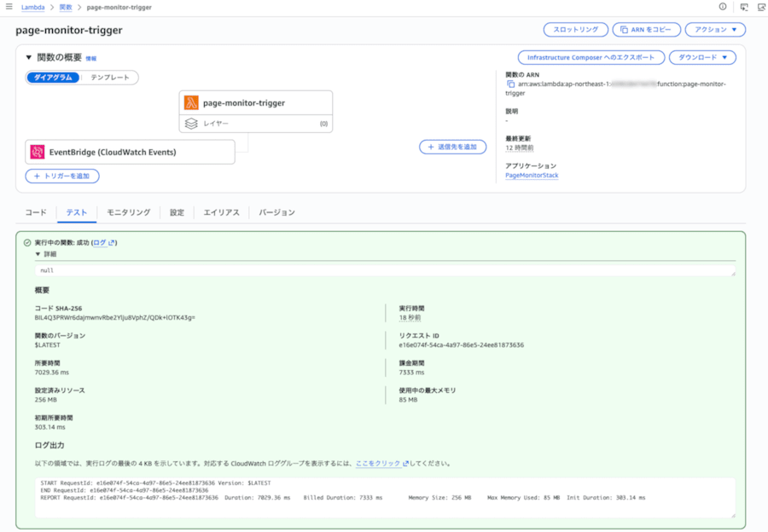Open the hamburger navigation menu
768x532 pixels.
(9, 7)
